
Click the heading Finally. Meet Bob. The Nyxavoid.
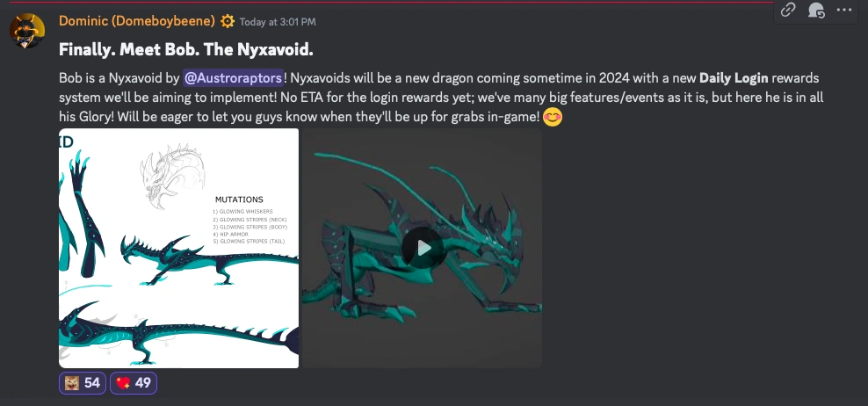tap(186, 50)
